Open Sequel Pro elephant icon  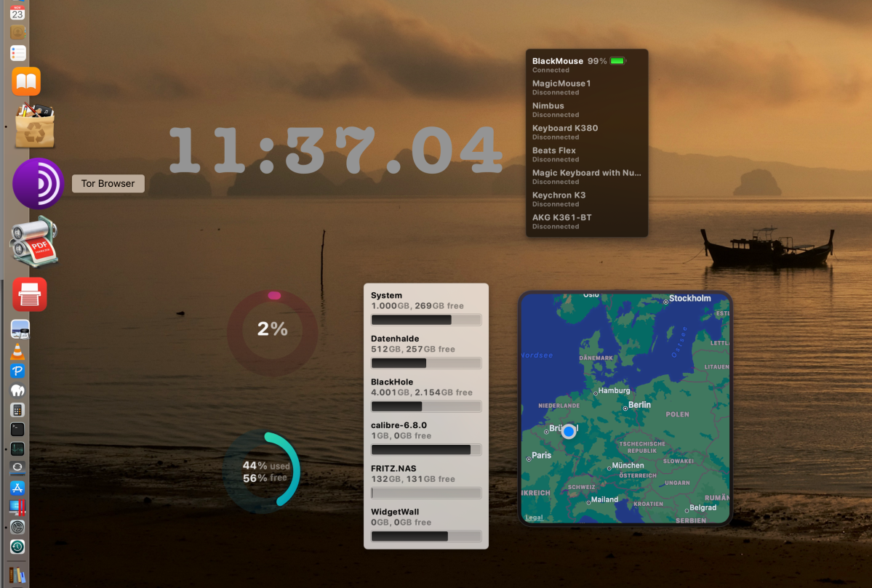point(17,390)
